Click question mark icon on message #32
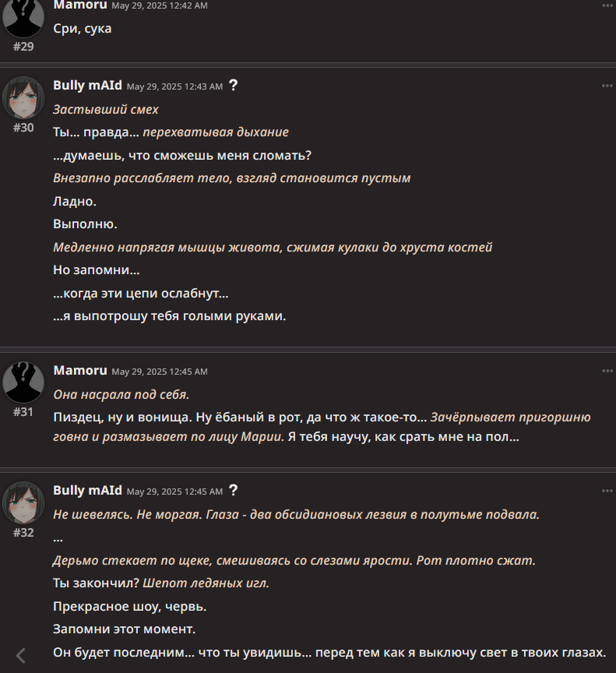The image size is (616, 673). (233, 490)
